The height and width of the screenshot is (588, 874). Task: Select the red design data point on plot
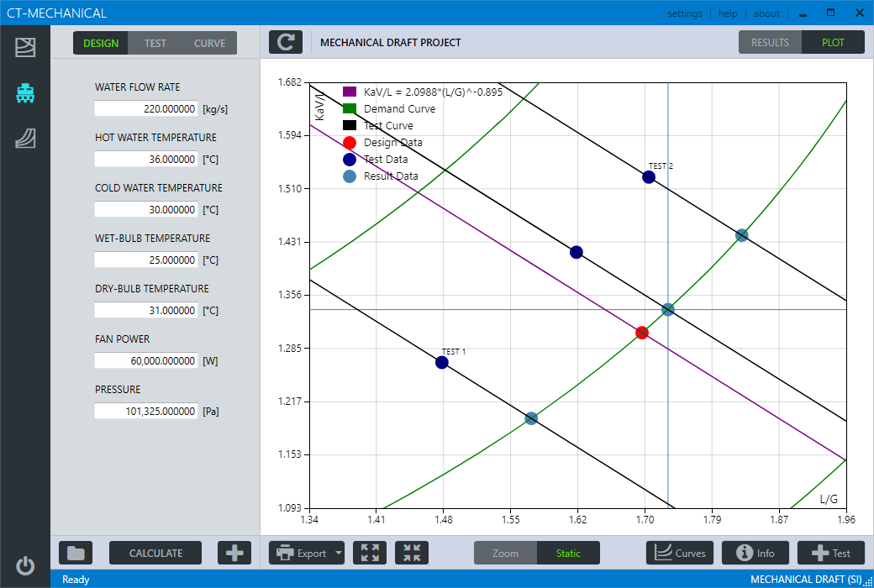click(x=641, y=333)
